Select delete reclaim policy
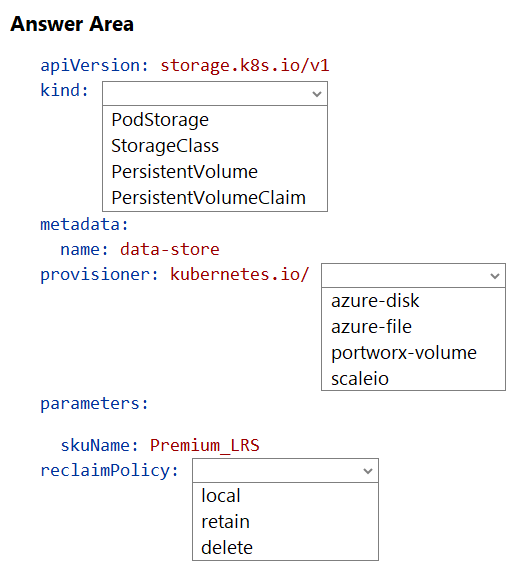The height and width of the screenshot is (566, 511). [x=227, y=548]
